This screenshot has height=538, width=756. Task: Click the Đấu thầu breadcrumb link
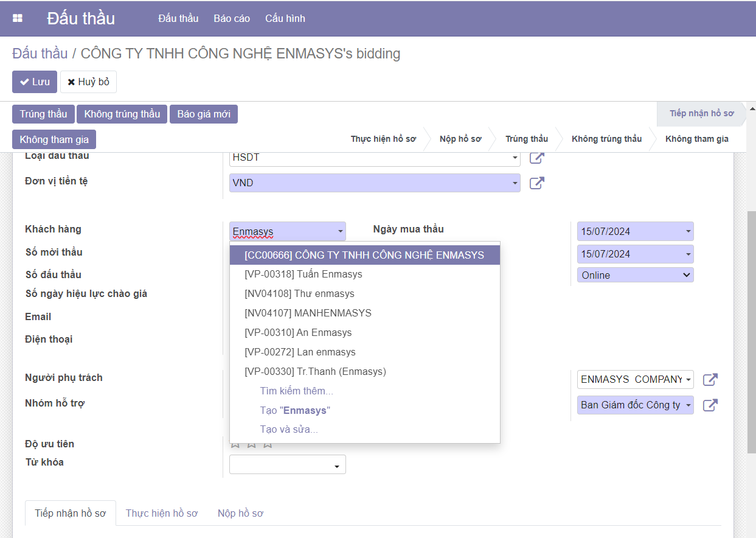(40, 54)
